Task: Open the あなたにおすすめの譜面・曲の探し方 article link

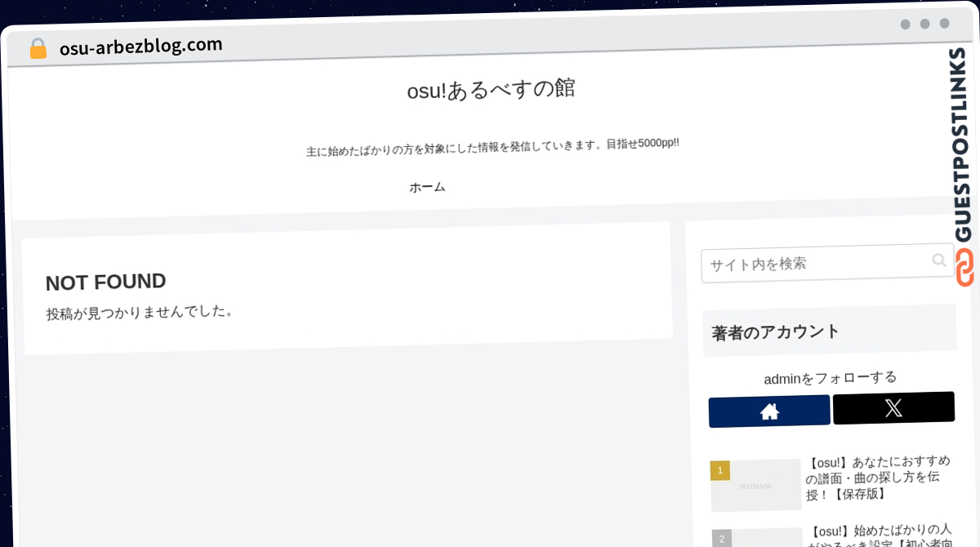Action: point(878,478)
